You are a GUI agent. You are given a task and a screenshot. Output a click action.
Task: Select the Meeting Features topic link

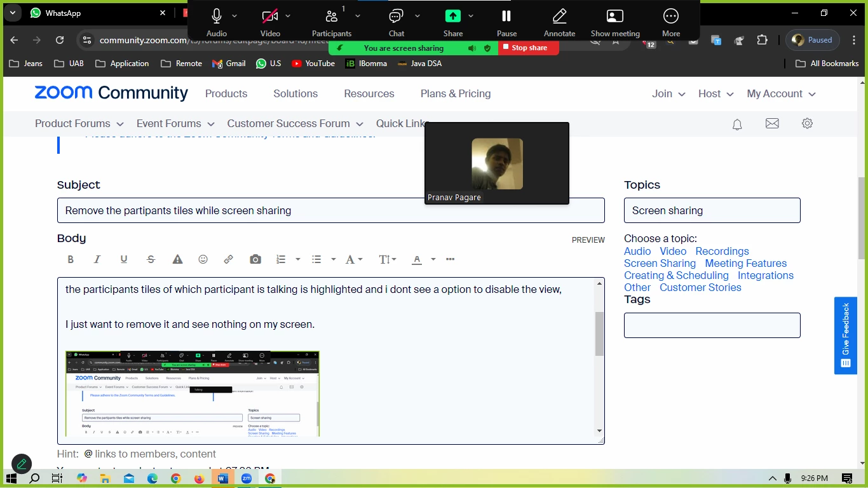(x=746, y=263)
